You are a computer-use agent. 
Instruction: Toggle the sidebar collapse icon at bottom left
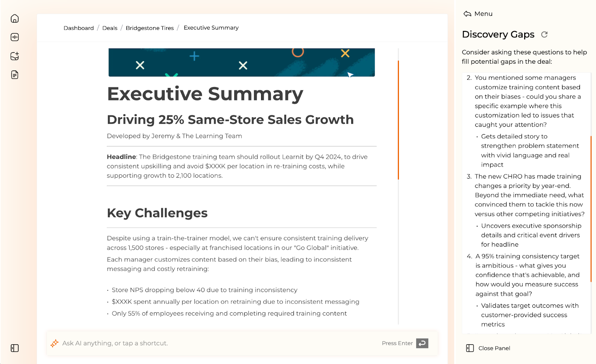click(15, 348)
